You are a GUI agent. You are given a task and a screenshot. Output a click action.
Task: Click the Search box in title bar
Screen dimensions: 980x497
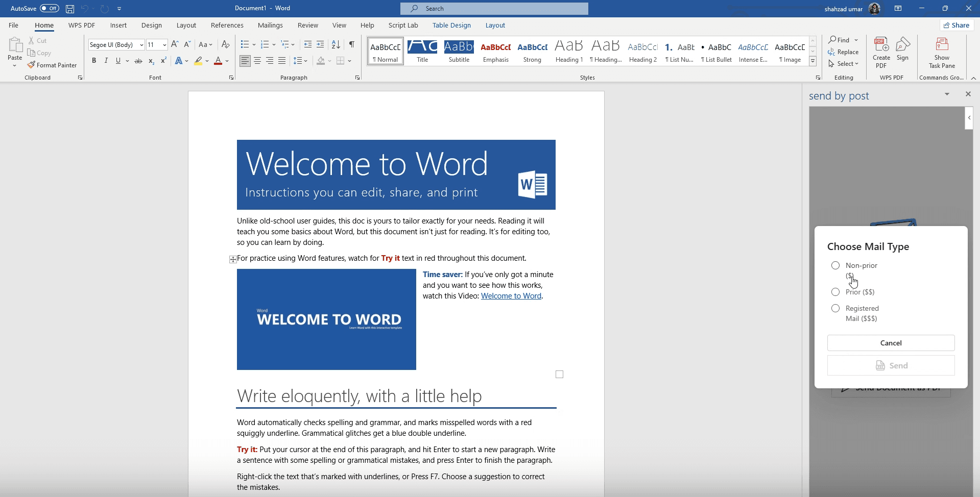[x=494, y=9]
